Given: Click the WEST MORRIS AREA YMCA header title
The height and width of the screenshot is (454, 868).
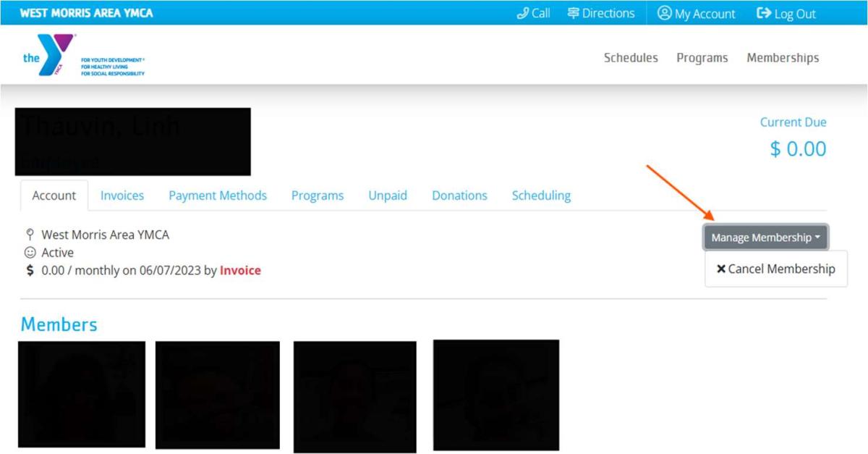Looking at the screenshot, I should click(86, 13).
